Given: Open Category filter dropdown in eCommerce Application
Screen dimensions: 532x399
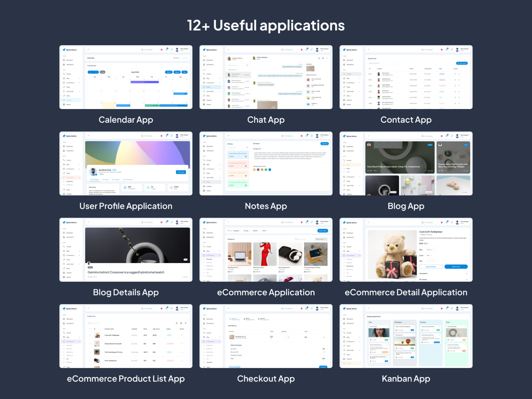Looking at the screenshot, I should 237,231.
